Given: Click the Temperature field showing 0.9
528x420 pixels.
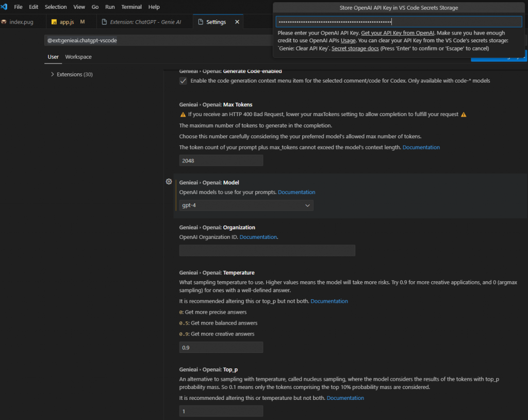Looking at the screenshot, I should tap(221, 348).
